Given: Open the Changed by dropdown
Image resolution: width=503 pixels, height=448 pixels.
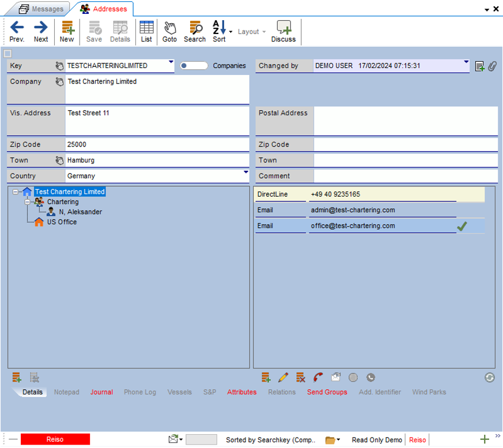Looking at the screenshot, I should coord(466,62).
